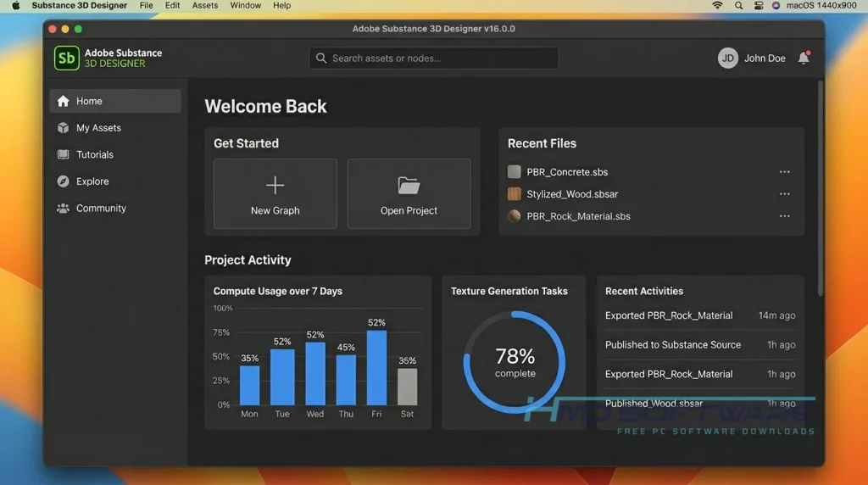This screenshot has width=868, height=485.
Task: Click the vertical scrollbar of main panel
Action: pos(821,188)
